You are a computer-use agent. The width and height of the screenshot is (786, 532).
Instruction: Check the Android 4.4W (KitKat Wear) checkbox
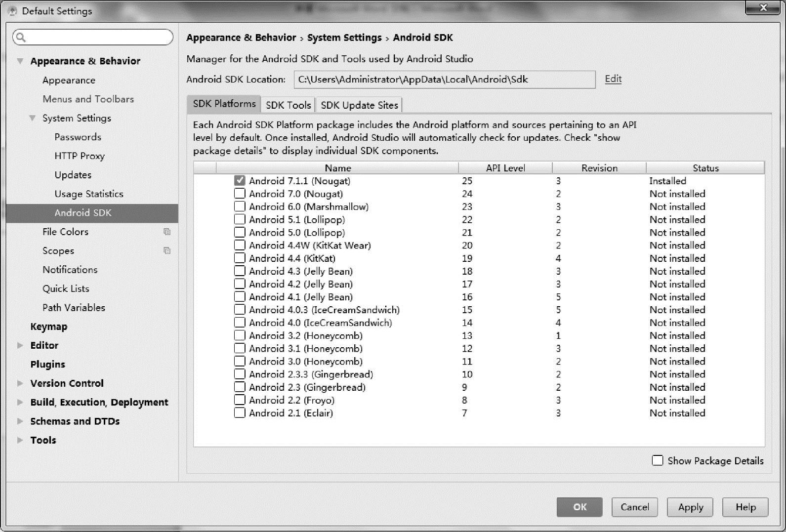240,245
